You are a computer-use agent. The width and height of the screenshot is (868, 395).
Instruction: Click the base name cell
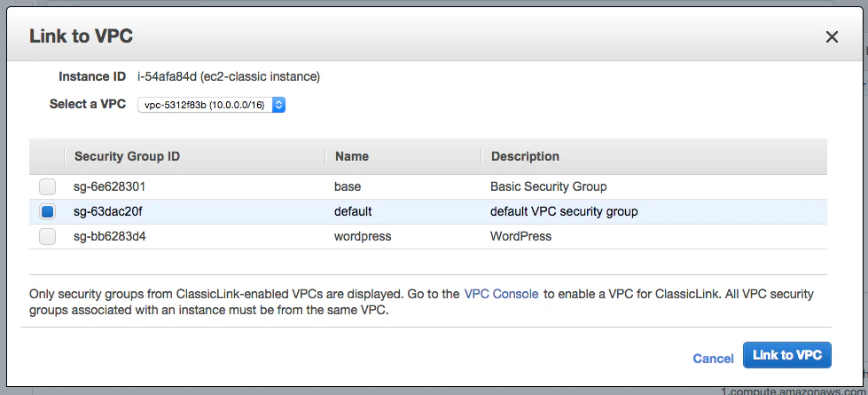click(348, 187)
